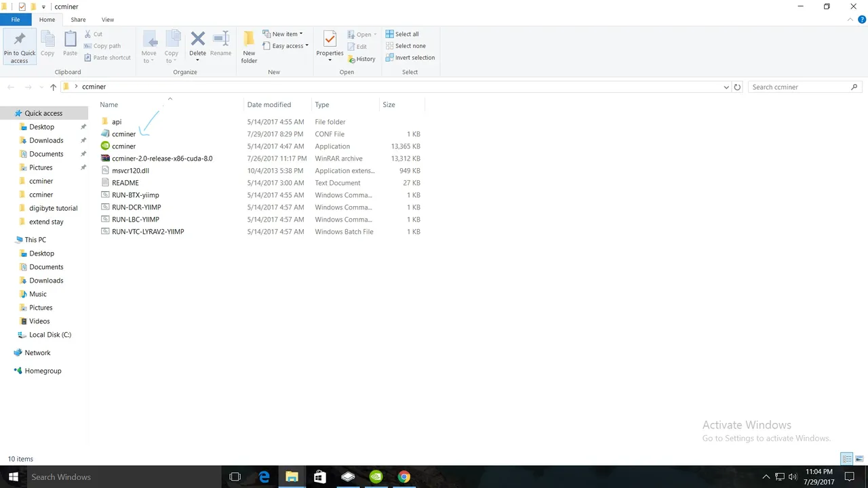The image size is (868, 488).
Task: Show file History
Action: pyautogui.click(x=361, y=59)
